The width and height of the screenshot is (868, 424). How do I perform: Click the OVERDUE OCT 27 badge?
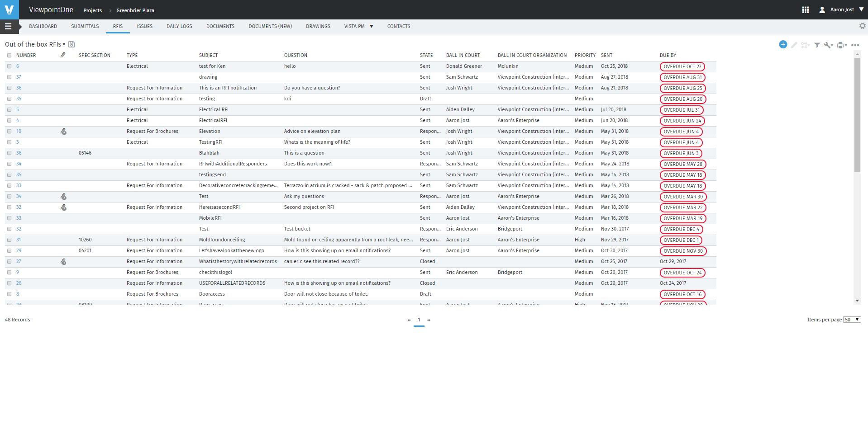pyautogui.click(x=682, y=66)
